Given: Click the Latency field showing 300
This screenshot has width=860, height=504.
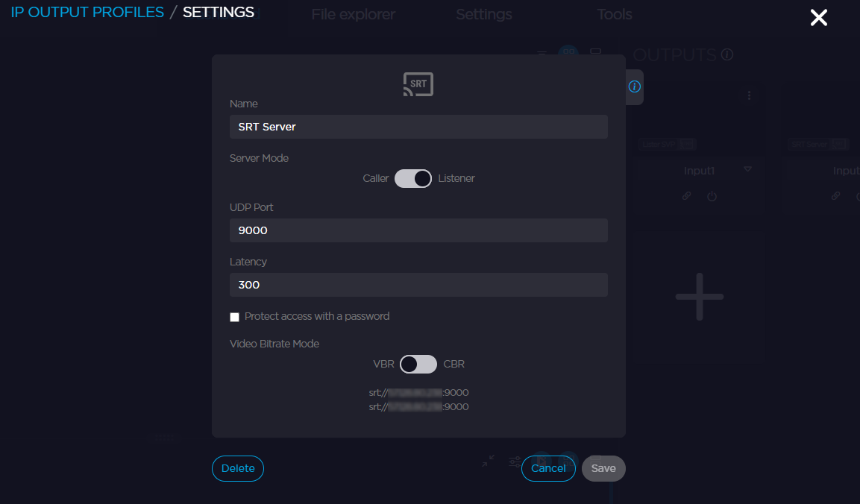Looking at the screenshot, I should 418,285.
